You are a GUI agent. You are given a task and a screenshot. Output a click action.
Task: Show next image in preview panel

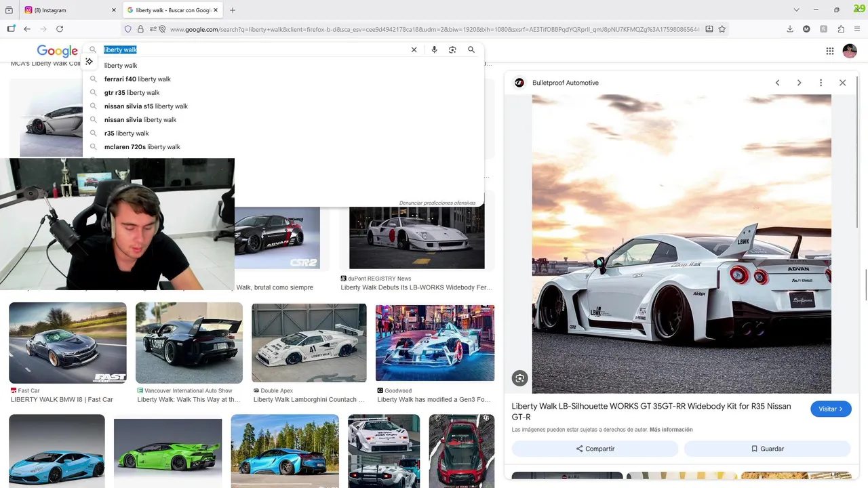tap(799, 83)
